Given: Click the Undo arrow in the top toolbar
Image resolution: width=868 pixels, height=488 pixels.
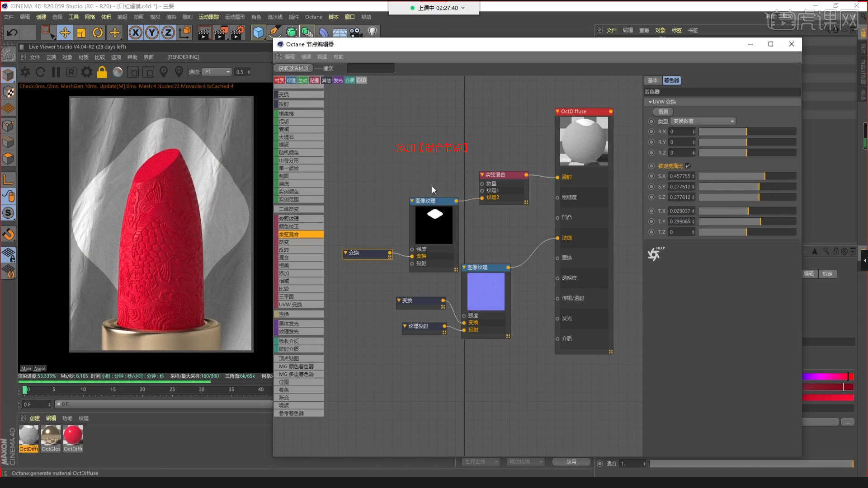Looking at the screenshot, I should click(12, 33).
